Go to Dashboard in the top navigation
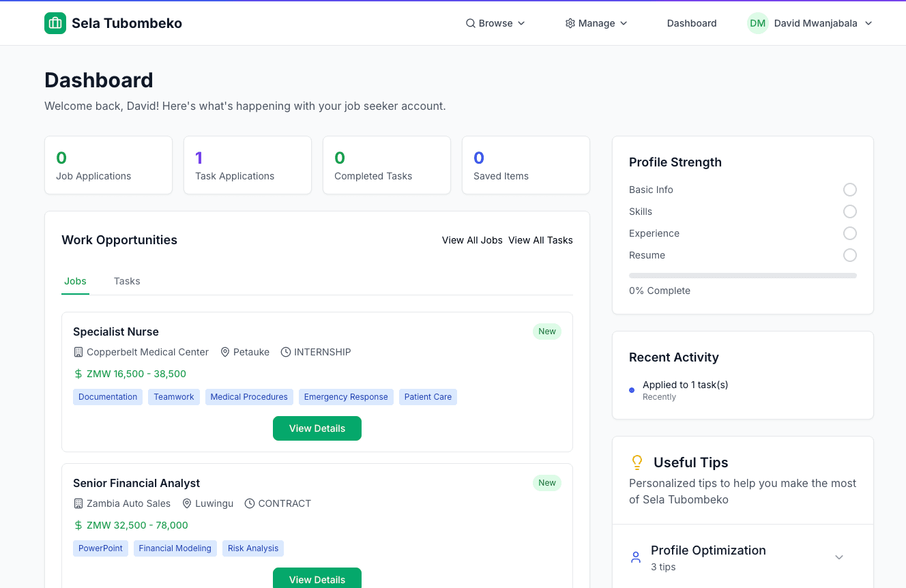The width and height of the screenshot is (906, 588). coord(692,23)
